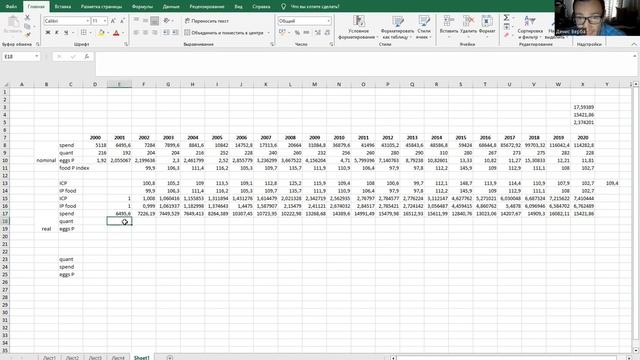Switch to the Формулы (Formulas) tab
640x360 pixels.
(x=142, y=7)
